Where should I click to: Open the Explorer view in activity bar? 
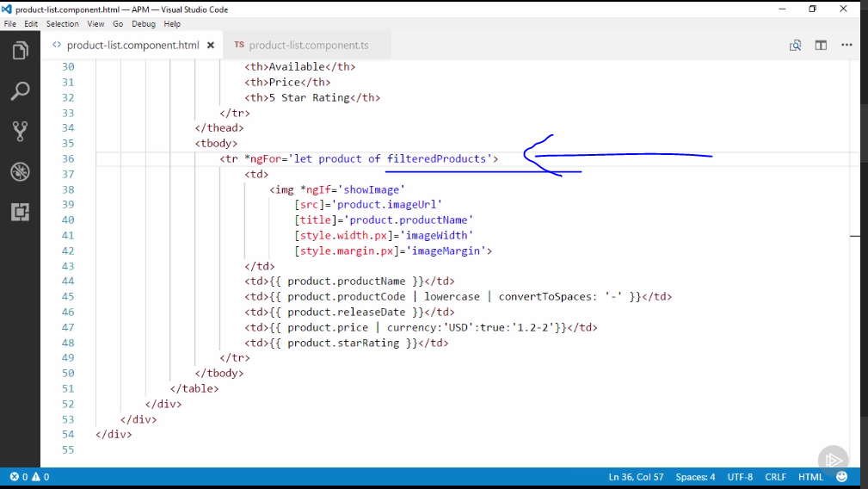(x=20, y=51)
